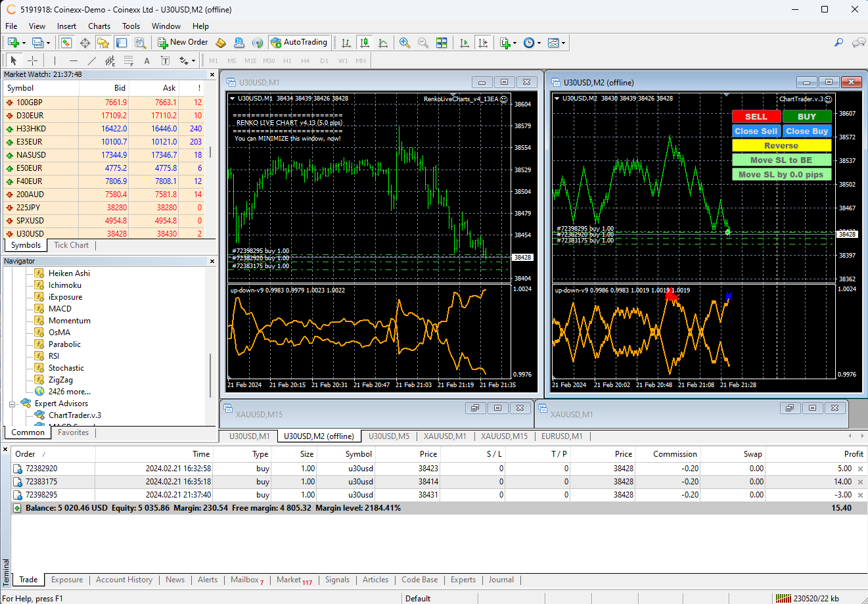868x604 pixels.
Task: Click the Close Buy button
Action: coord(807,131)
